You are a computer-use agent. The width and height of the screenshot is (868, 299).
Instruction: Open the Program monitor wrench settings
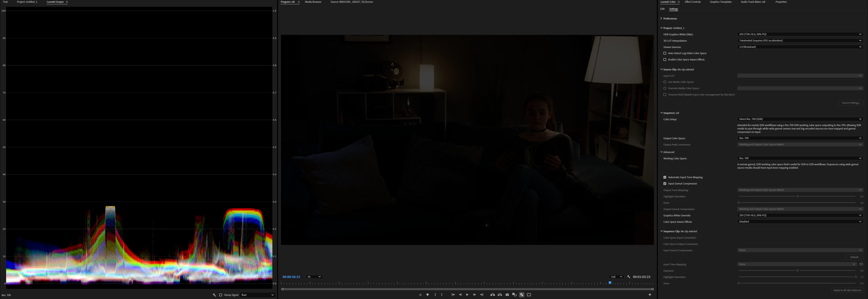point(628,277)
